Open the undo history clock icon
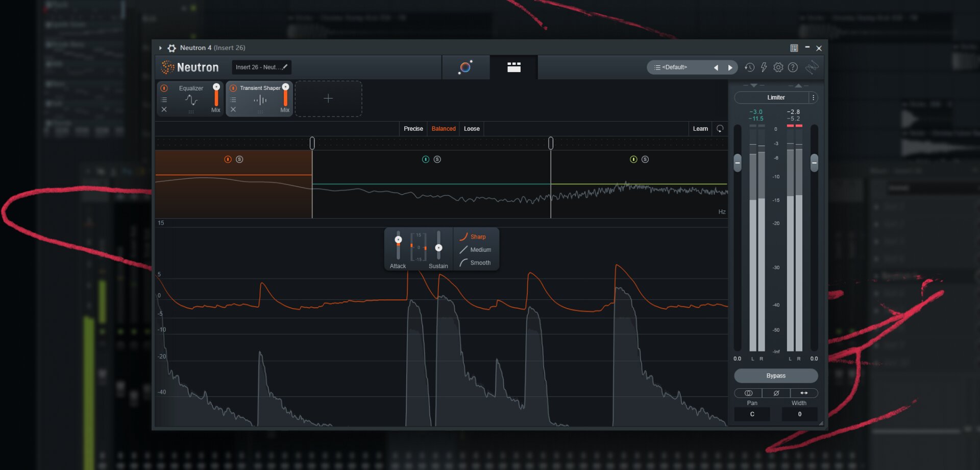The width and height of the screenshot is (980, 470). 749,67
